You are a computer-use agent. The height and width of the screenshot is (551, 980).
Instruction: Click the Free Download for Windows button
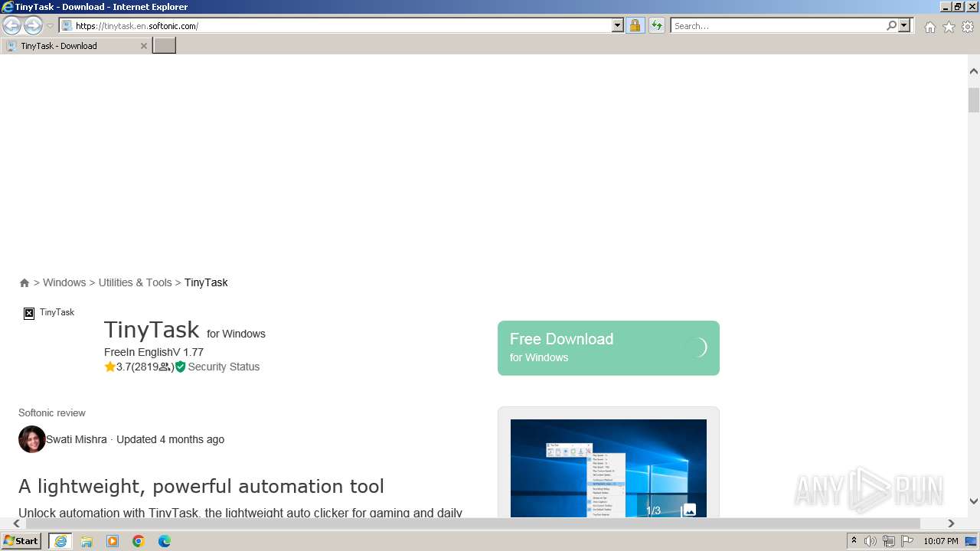(609, 348)
